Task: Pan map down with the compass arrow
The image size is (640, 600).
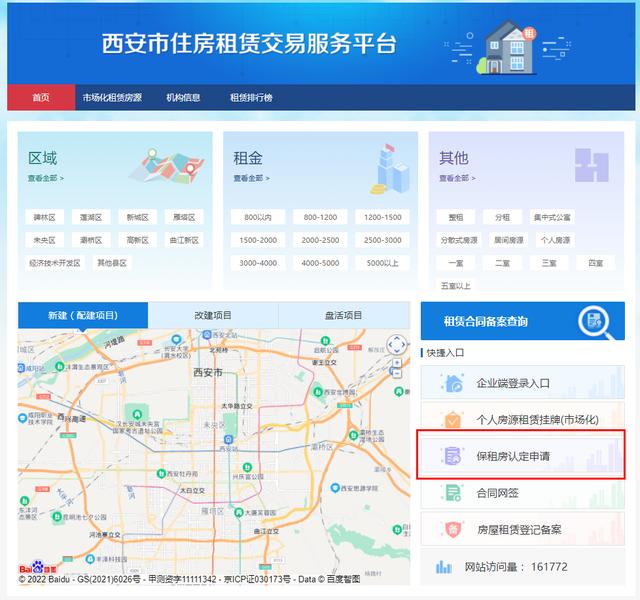Action: (397, 351)
